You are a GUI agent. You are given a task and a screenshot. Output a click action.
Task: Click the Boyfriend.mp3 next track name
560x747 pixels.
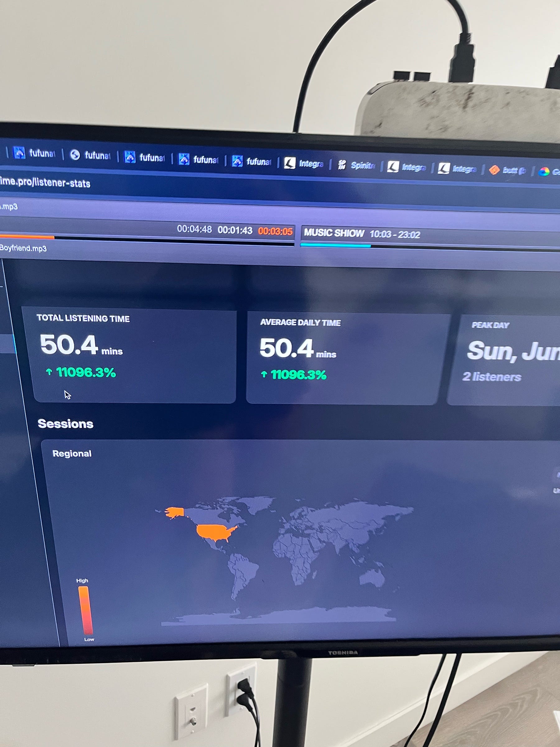(x=23, y=248)
